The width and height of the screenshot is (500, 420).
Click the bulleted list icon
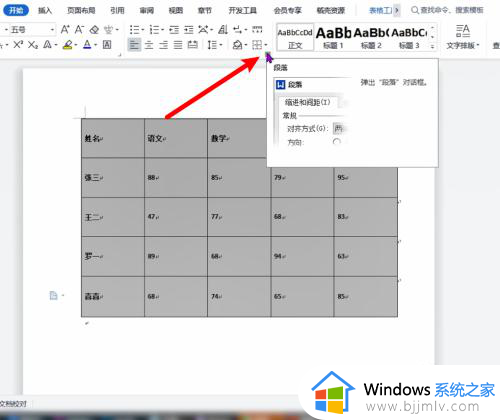(135, 30)
